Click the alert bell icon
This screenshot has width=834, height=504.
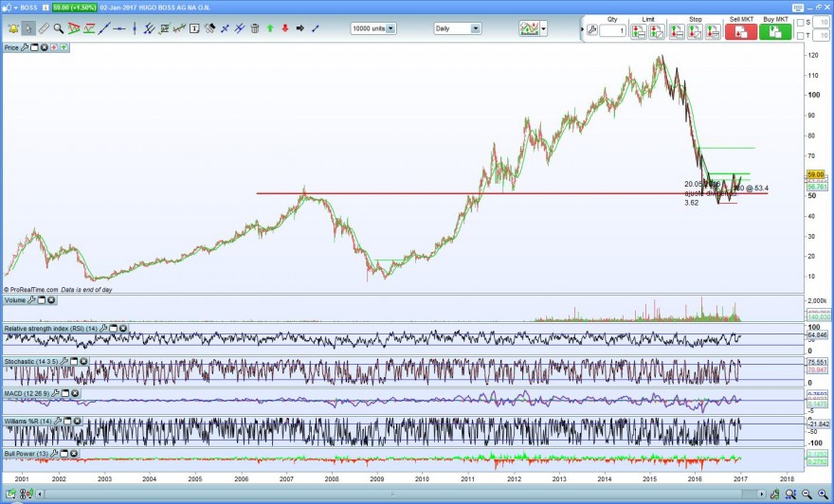[12, 28]
